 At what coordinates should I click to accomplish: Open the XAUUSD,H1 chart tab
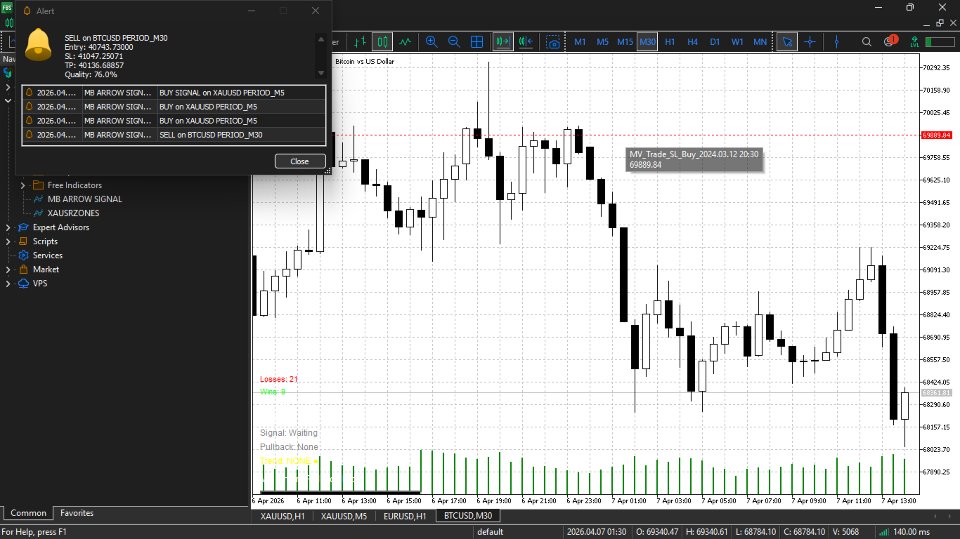tap(282, 516)
